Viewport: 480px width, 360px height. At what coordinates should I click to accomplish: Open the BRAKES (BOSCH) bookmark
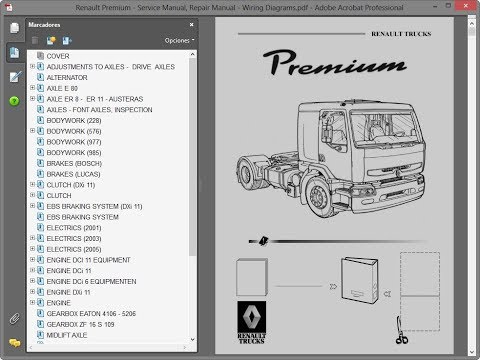coord(74,163)
